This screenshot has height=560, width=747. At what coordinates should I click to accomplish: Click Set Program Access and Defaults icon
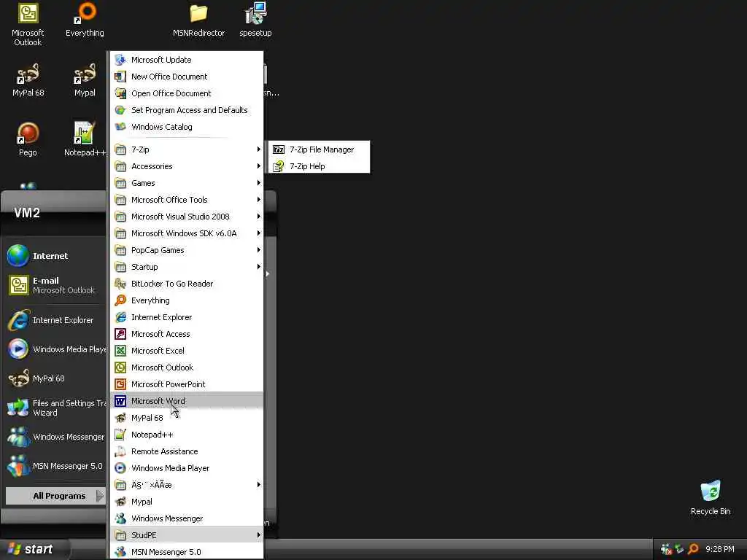tap(120, 110)
